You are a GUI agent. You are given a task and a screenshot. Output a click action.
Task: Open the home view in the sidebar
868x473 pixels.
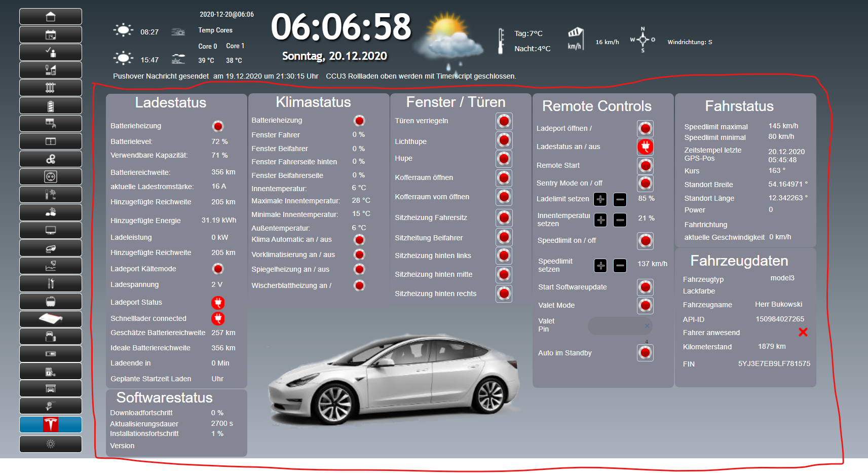pyautogui.click(x=51, y=17)
